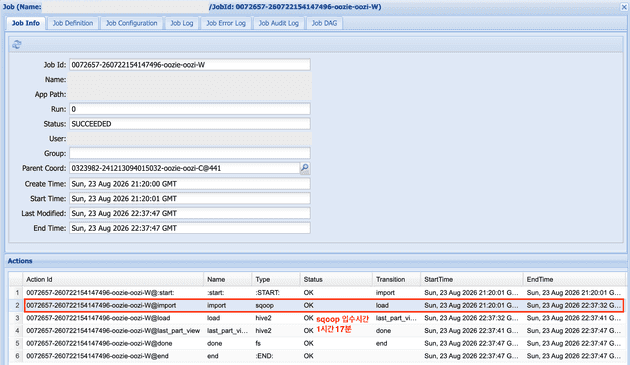The image size is (630, 365).
Task: Sort by Action Id column header
Action: [x=113, y=279]
